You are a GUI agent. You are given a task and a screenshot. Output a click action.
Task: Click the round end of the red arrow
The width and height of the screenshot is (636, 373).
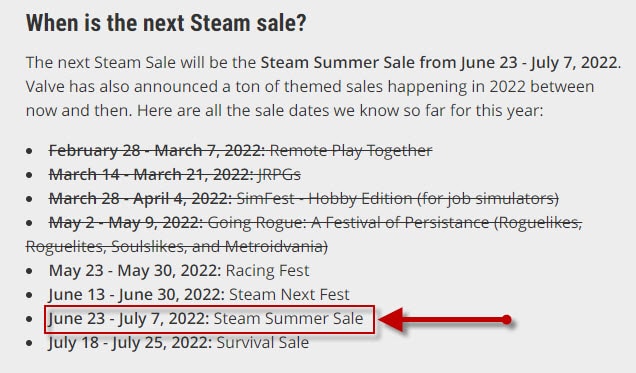(506, 320)
